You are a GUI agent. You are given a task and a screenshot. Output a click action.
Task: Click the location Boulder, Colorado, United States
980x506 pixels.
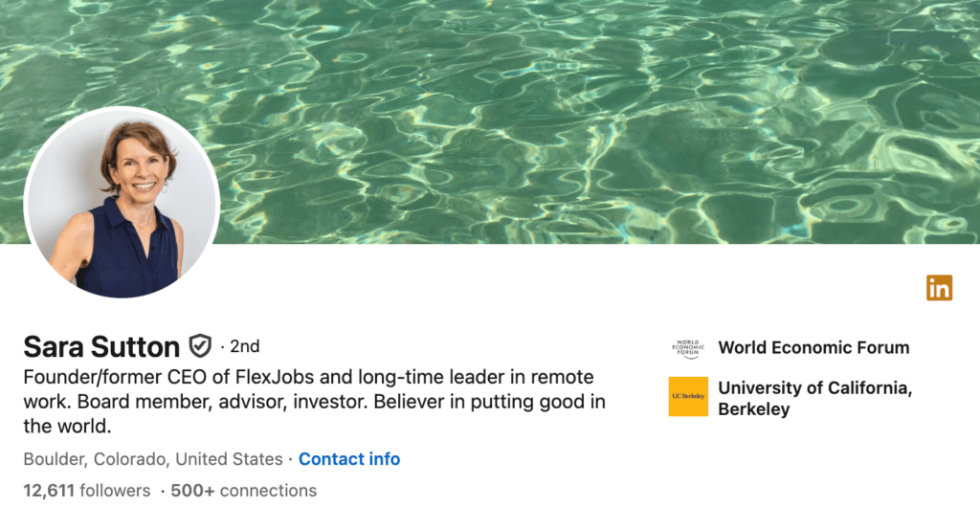[x=153, y=459]
